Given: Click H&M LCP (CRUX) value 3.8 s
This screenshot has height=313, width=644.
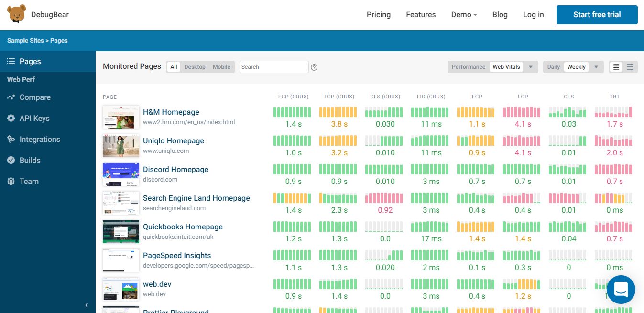Looking at the screenshot, I should pyautogui.click(x=339, y=124).
